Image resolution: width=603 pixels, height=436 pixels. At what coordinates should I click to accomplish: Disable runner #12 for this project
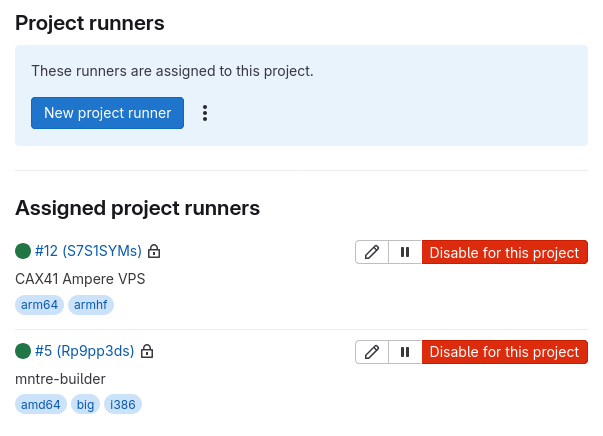(505, 252)
